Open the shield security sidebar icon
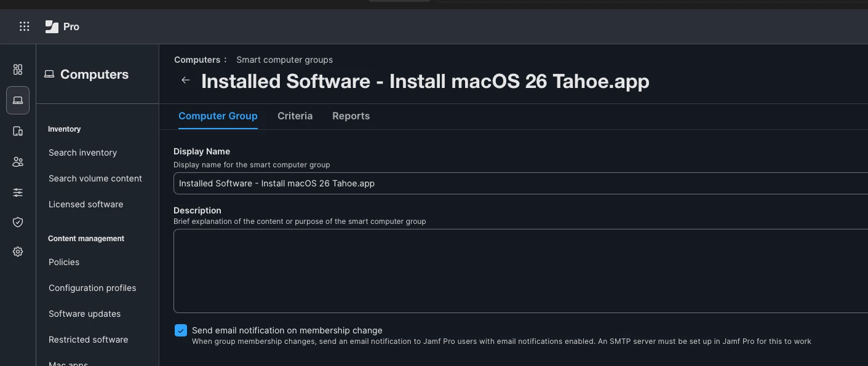The height and width of the screenshot is (366, 868). coord(18,222)
